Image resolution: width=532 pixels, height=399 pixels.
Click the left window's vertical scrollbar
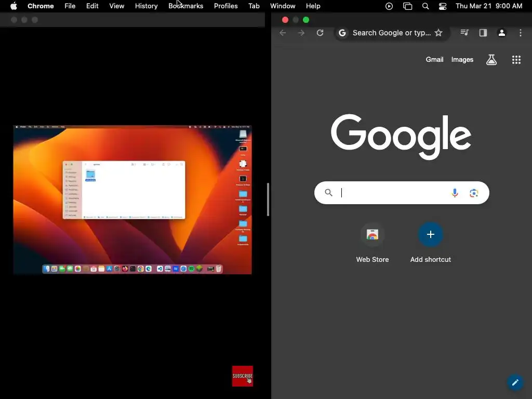[x=268, y=199]
